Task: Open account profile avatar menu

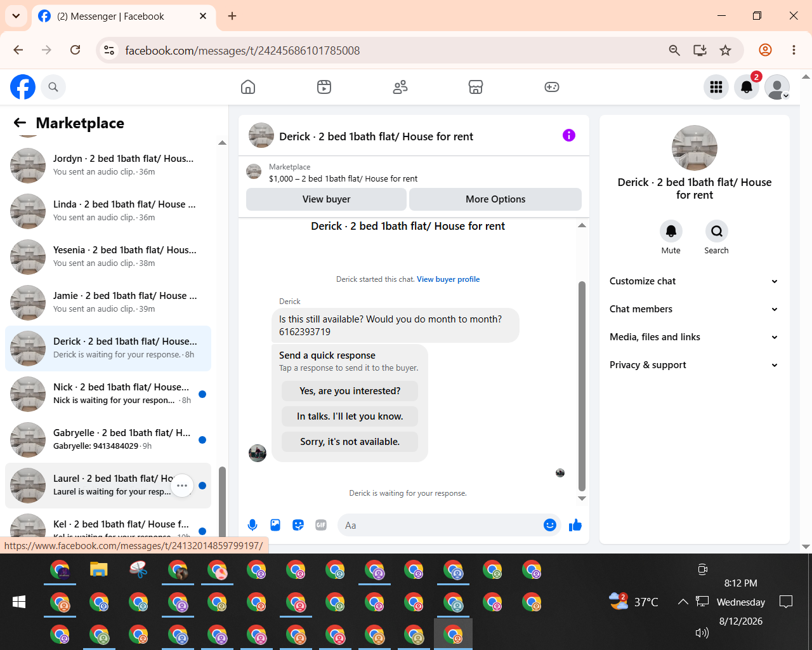Action: [777, 87]
